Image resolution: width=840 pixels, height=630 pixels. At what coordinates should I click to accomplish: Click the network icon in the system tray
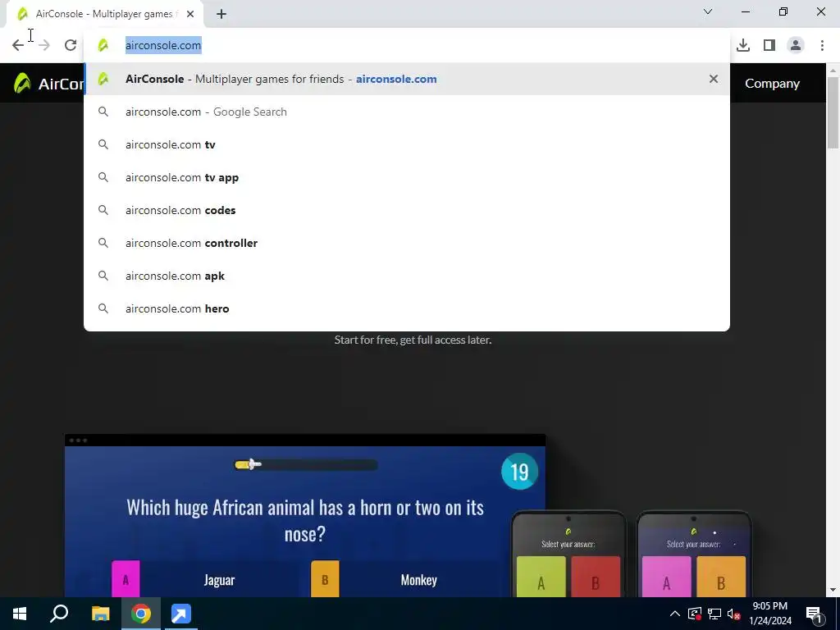[714, 614]
